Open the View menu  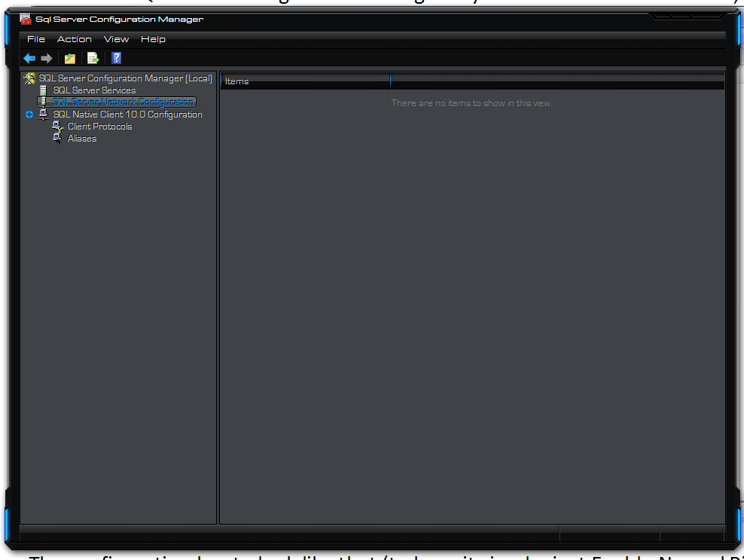[x=116, y=39]
